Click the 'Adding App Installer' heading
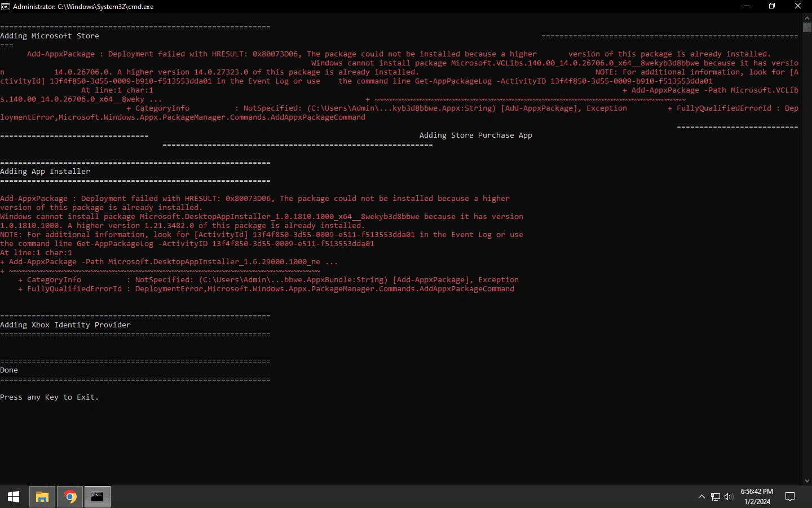 click(45, 172)
